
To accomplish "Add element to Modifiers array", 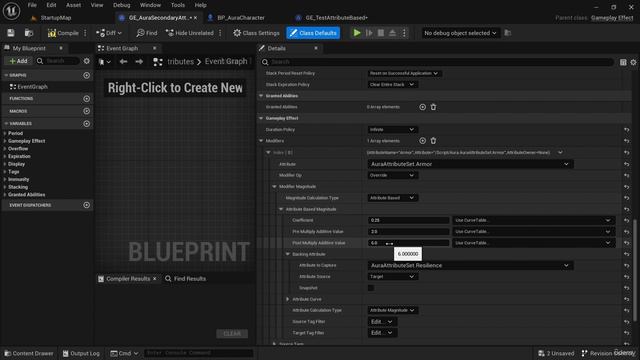I will point(422,141).
